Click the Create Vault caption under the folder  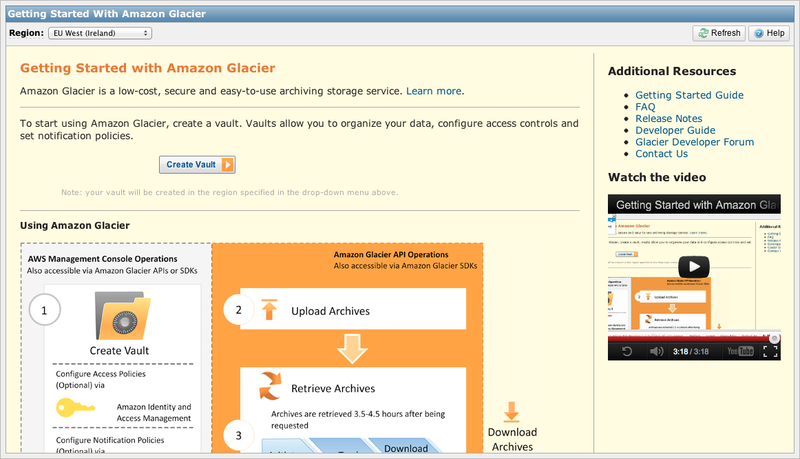(x=119, y=351)
